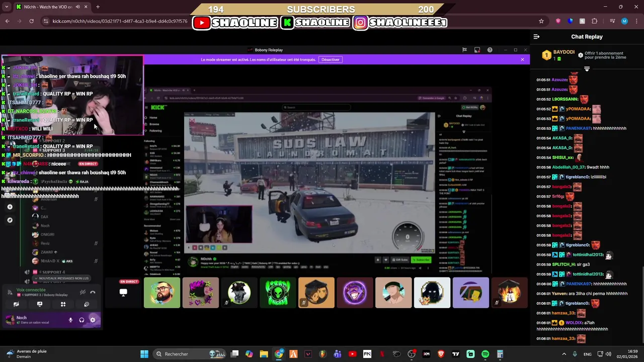The height and width of the screenshot is (362, 644).
Task: Collapse the Chat Replay panel icon
Action: pos(536,37)
